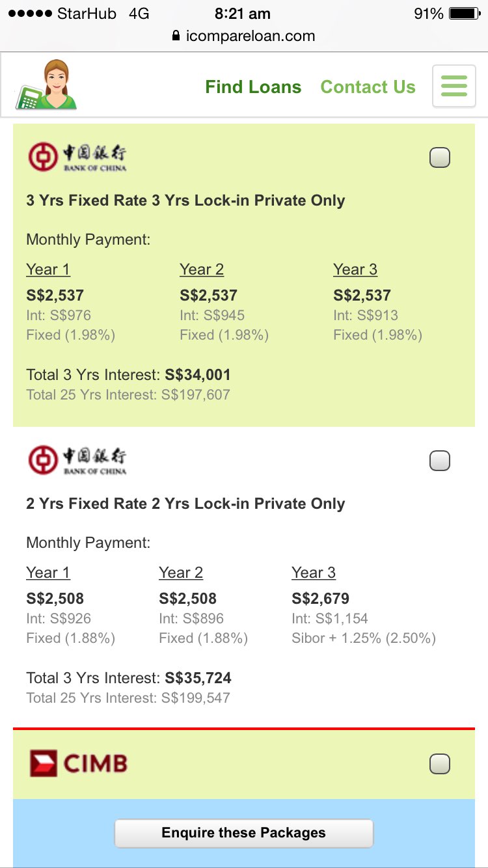Select the CIMB package checkbox
488x868 pixels.
click(x=440, y=764)
